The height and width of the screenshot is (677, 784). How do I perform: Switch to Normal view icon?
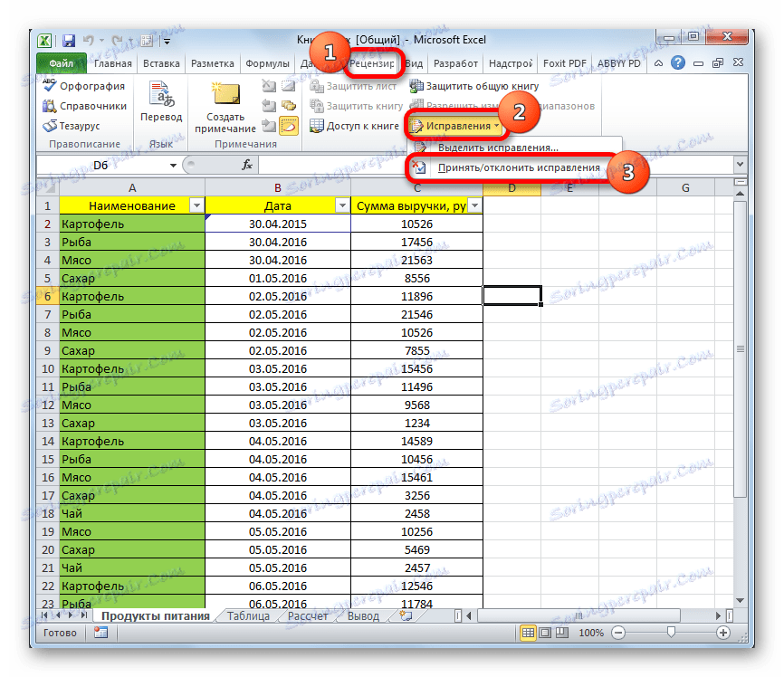click(x=528, y=633)
